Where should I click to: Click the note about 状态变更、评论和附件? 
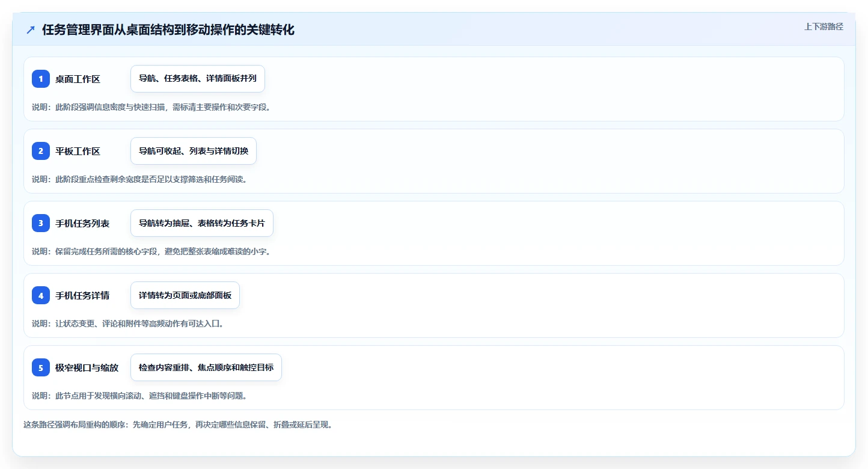(x=128, y=323)
